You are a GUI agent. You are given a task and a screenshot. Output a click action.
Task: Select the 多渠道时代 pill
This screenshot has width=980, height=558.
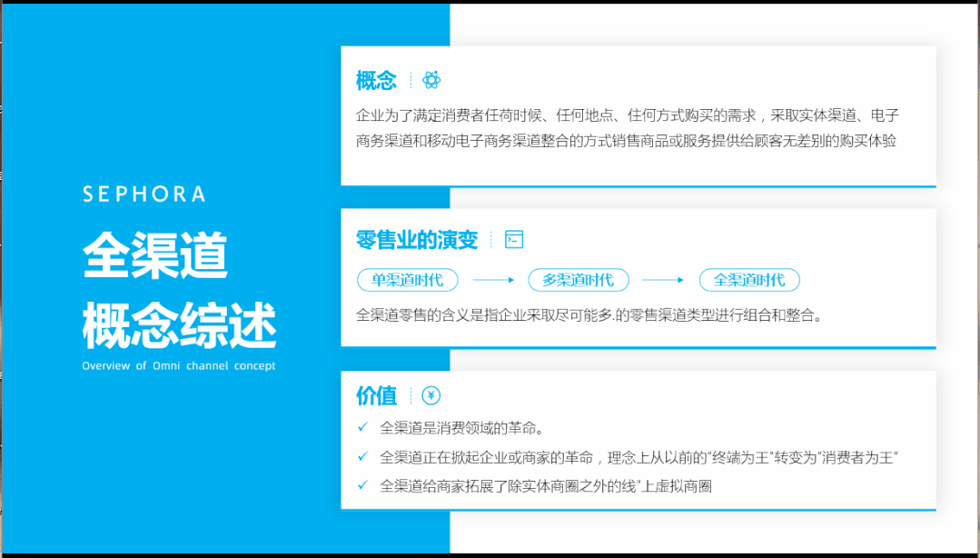point(579,280)
